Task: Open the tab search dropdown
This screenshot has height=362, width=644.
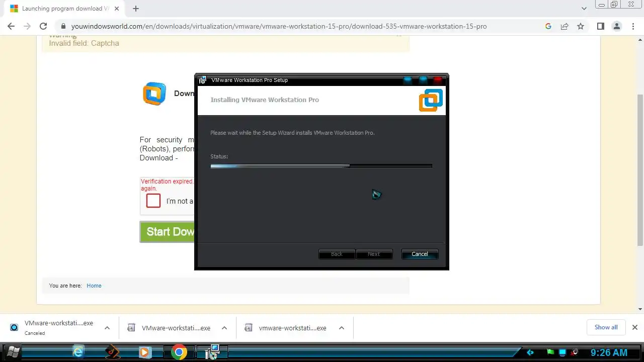Action: pos(584,9)
